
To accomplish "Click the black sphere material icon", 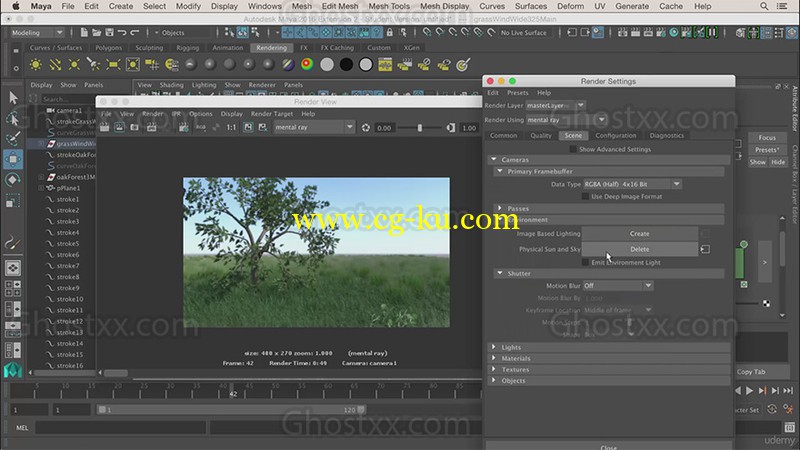I will click(346, 65).
